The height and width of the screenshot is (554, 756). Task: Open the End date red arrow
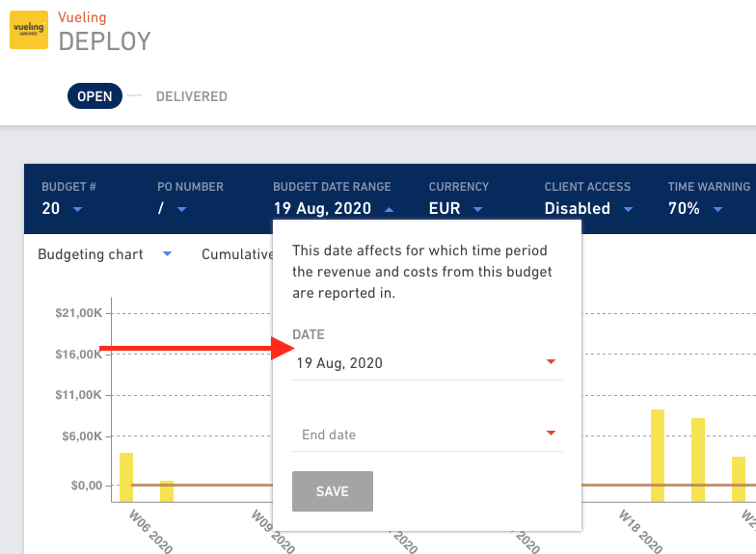(551, 433)
